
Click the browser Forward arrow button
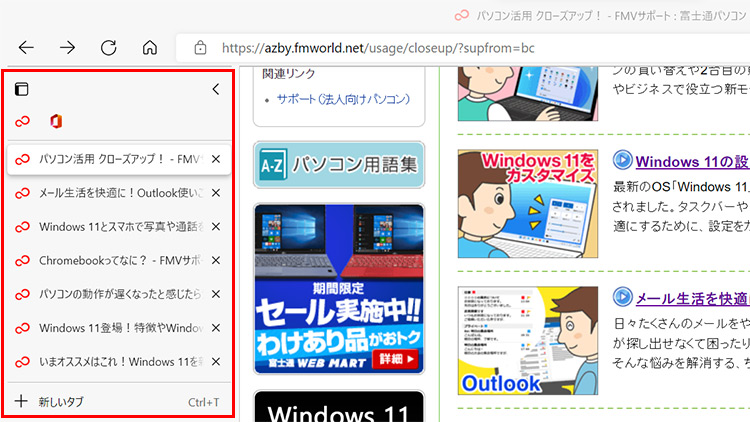click(68, 47)
